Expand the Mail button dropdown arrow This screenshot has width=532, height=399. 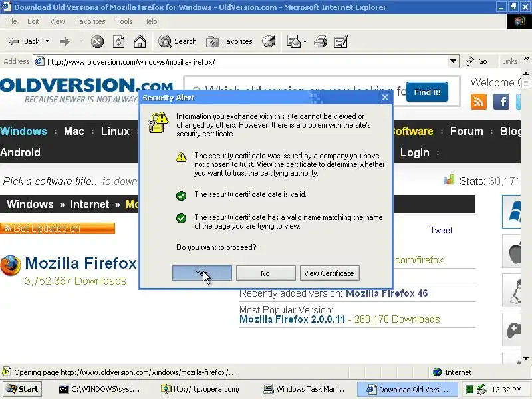(305, 41)
